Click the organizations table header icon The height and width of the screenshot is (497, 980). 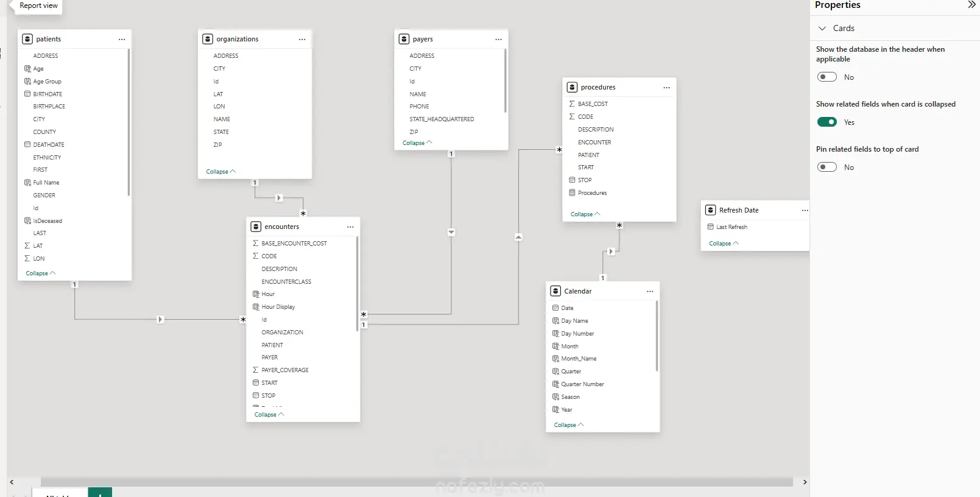(x=208, y=39)
